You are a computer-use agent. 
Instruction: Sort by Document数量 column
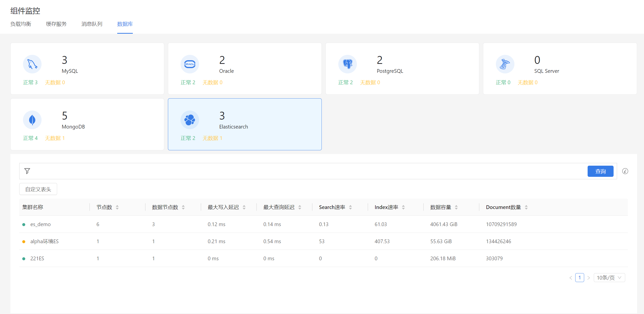point(526,207)
